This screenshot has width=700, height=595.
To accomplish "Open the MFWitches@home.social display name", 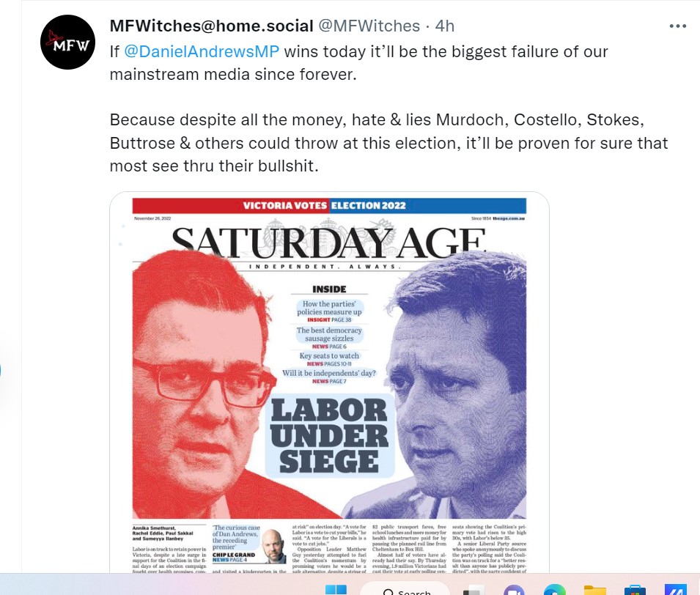I will tap(212, 26).
